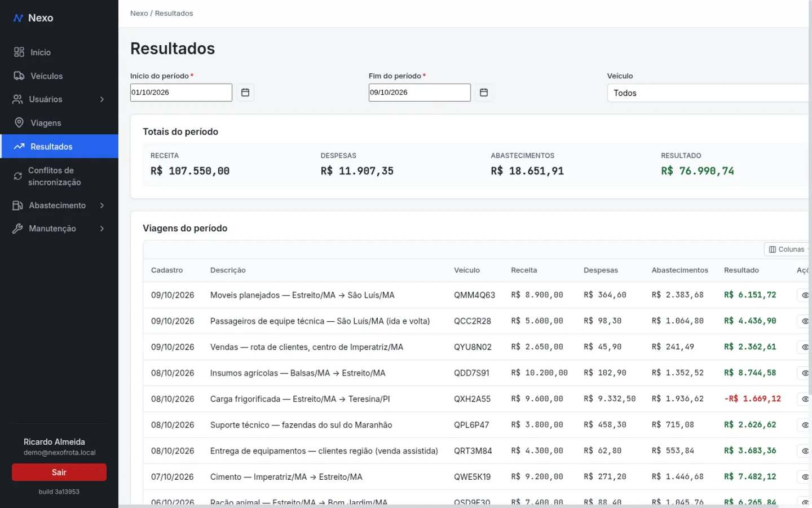The image size is (812, 508).
Task: Expand the Usuários submenu chevron
Action: pos(102,99)
